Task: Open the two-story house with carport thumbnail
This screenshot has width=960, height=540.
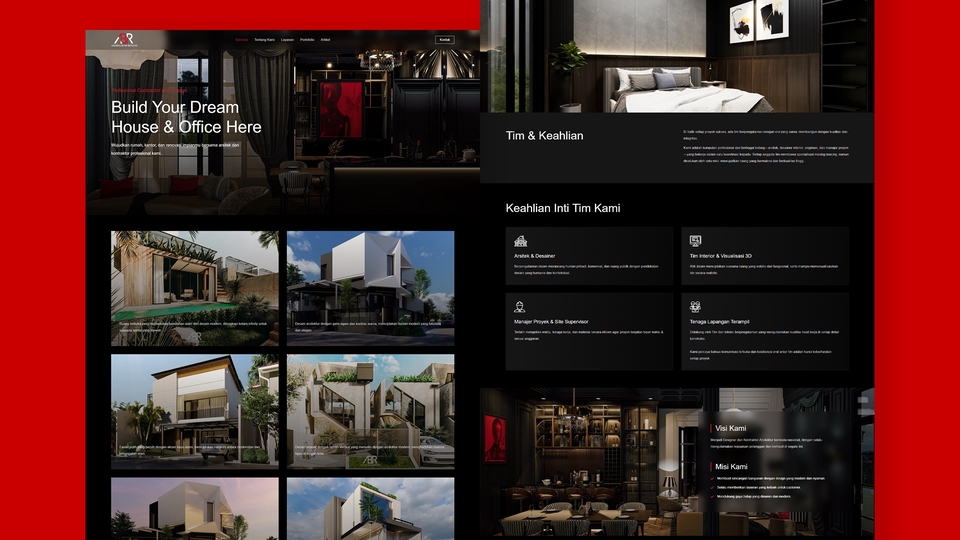Action: tap(195, 411)
